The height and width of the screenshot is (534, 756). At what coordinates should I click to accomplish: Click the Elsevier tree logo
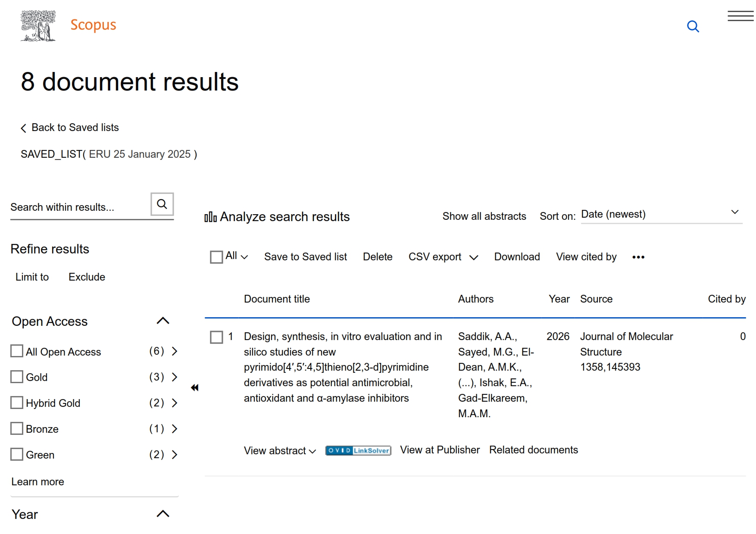38,26
